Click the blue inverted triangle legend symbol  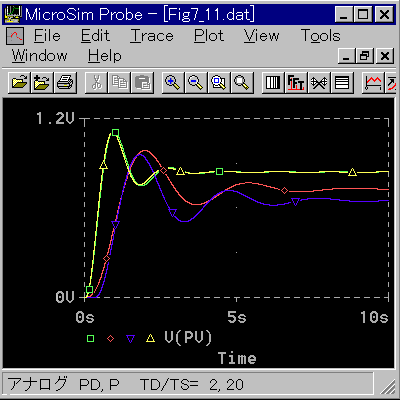pyautogui.click(x=130, y=339)
